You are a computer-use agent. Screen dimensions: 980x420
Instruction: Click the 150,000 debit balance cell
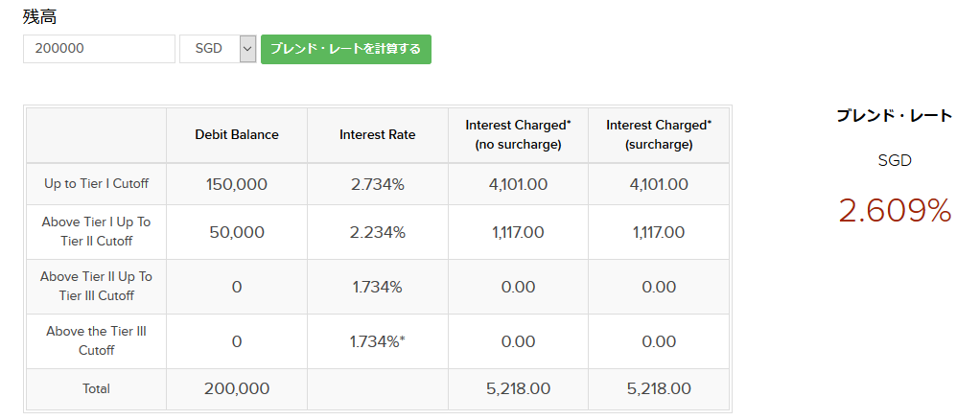pos(237,184)
